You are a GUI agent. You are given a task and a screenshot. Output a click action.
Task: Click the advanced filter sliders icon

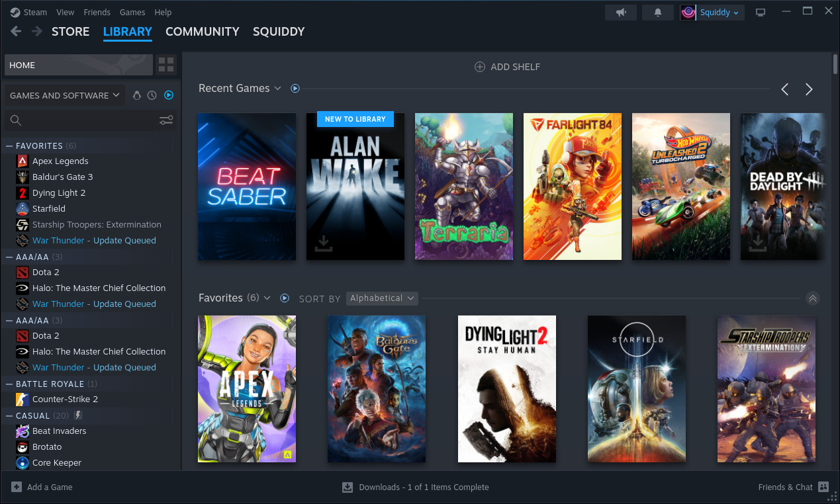(166, 120)
